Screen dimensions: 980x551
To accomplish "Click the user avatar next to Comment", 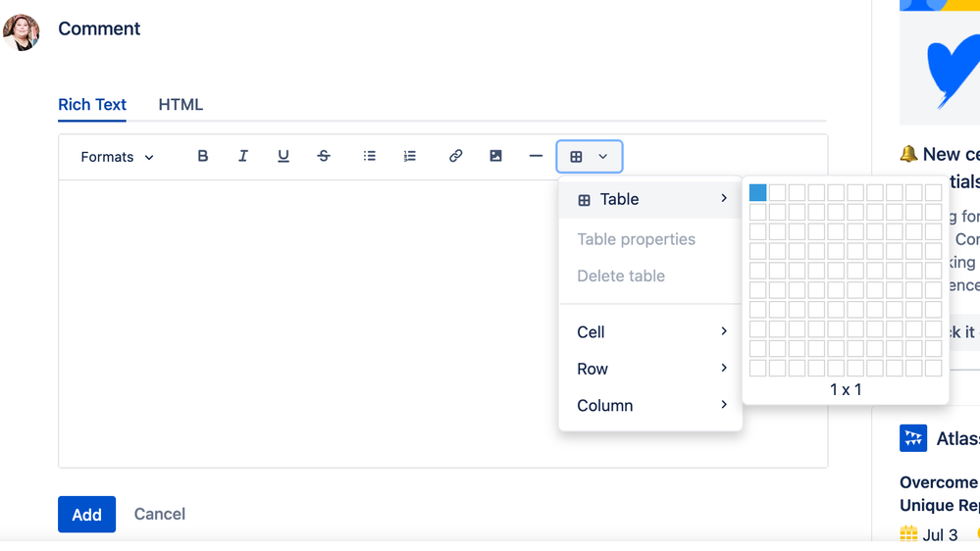I will [x=22, y=31].
